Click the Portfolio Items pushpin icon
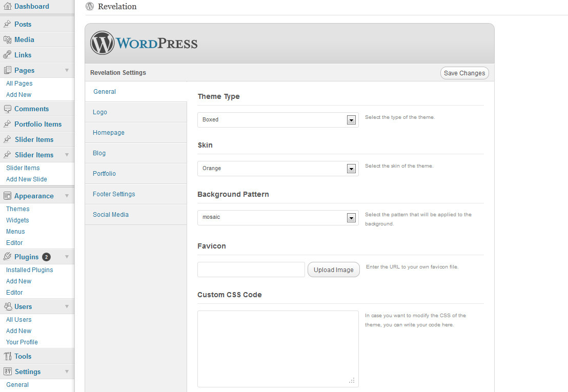Image resolution: width=568 pixels, height=392 pixels. pyautogui.click(x=7, y=124)
